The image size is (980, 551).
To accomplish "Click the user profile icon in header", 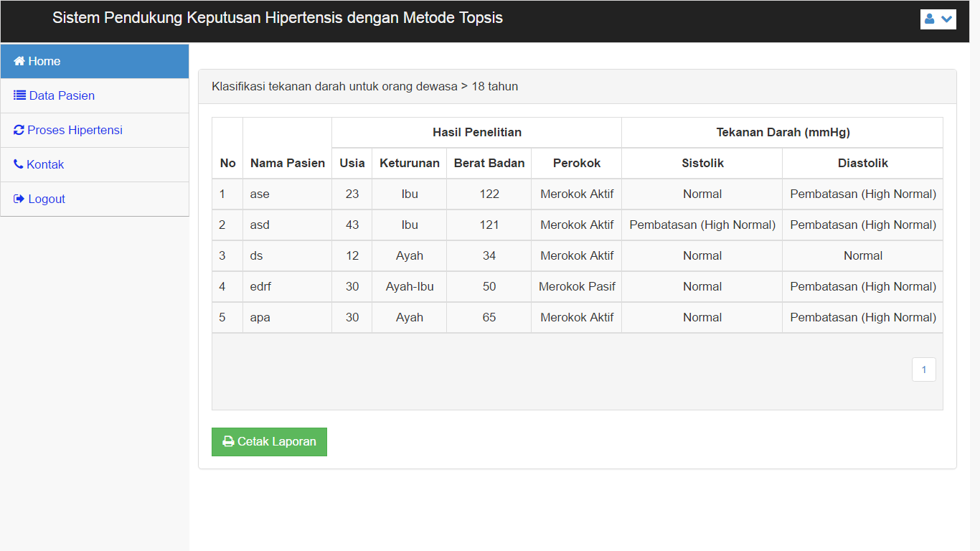I will click(929, 19).
